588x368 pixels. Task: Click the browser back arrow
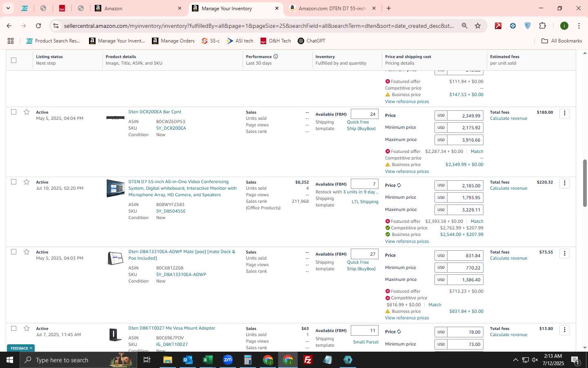tap(9, 26)
